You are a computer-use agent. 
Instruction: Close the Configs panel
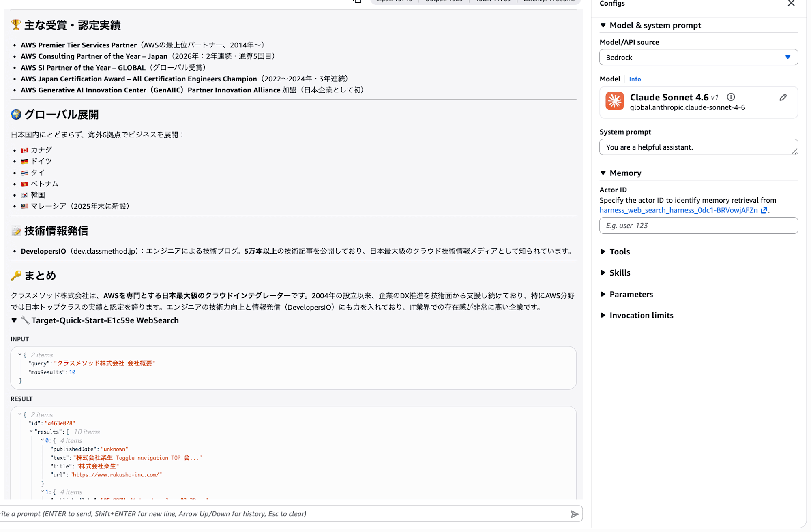tap(791, 4)
